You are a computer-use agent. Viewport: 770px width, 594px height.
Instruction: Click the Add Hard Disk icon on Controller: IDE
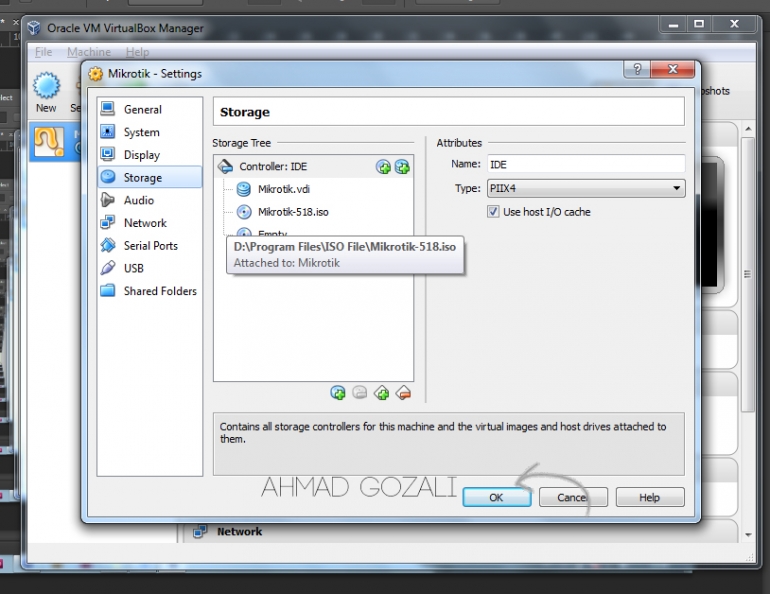pos(402,167)
